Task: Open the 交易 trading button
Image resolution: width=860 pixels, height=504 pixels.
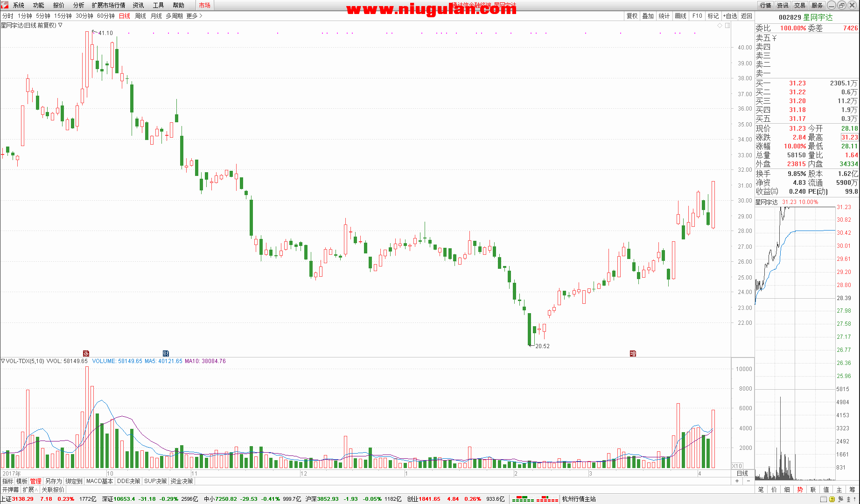Action: click(800, 5)
